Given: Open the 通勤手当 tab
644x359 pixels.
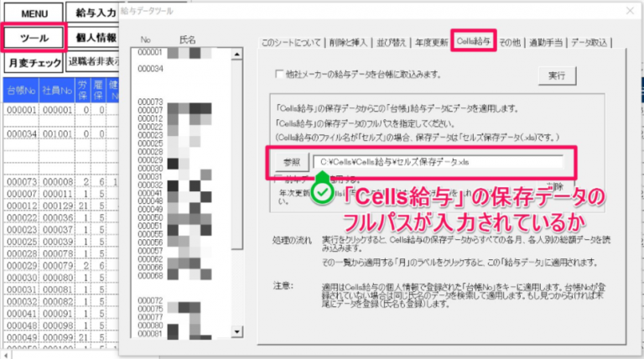Looking at the screenshot, I should 545,42.
